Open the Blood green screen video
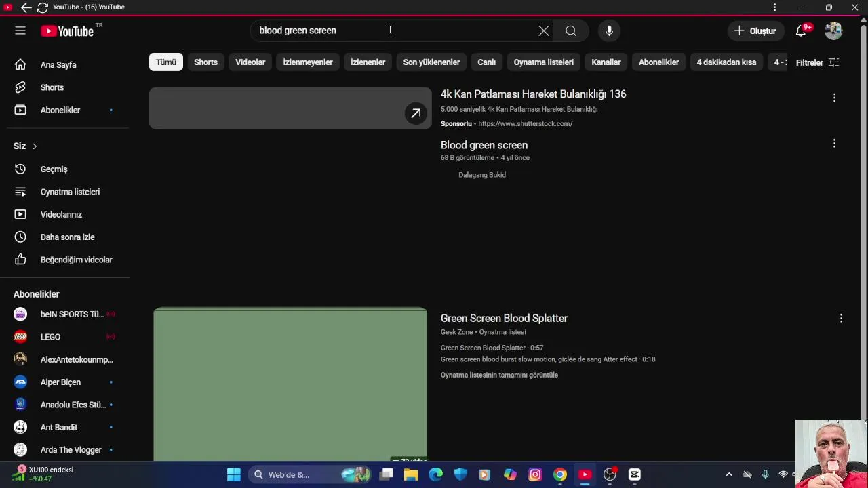Screen dimensions: 868x488 coord(484,145)
